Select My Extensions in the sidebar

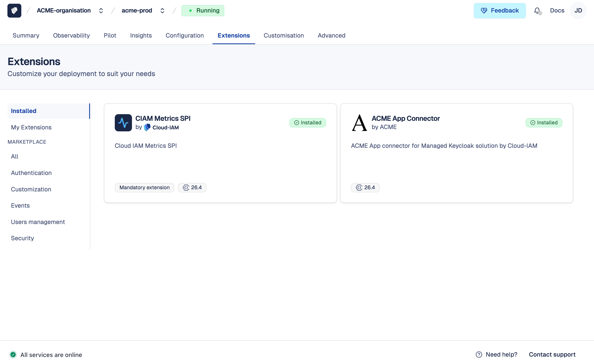point(31,127)
